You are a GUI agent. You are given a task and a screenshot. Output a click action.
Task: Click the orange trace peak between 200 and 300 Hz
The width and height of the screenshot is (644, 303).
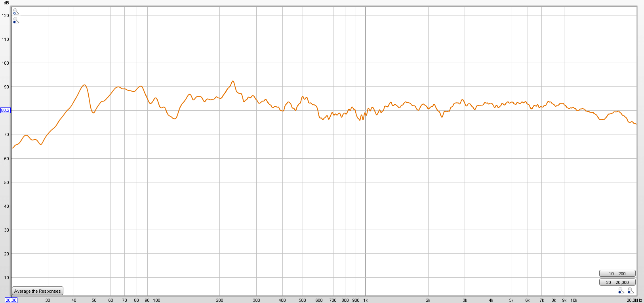click(233, 81)
